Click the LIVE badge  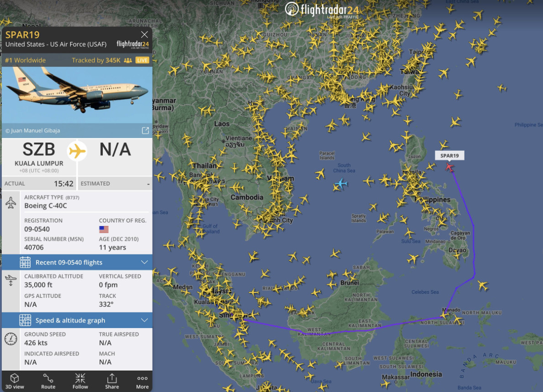point(142,60)
